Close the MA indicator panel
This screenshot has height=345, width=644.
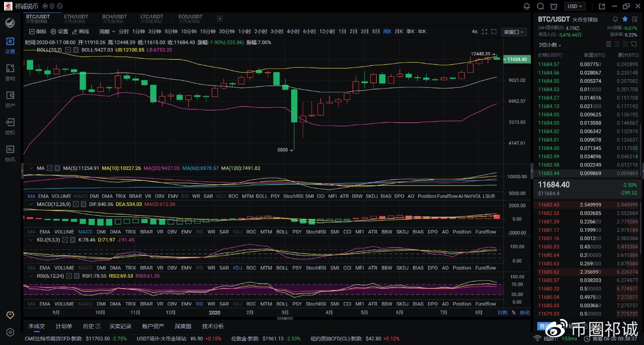(x=57, y=168)
